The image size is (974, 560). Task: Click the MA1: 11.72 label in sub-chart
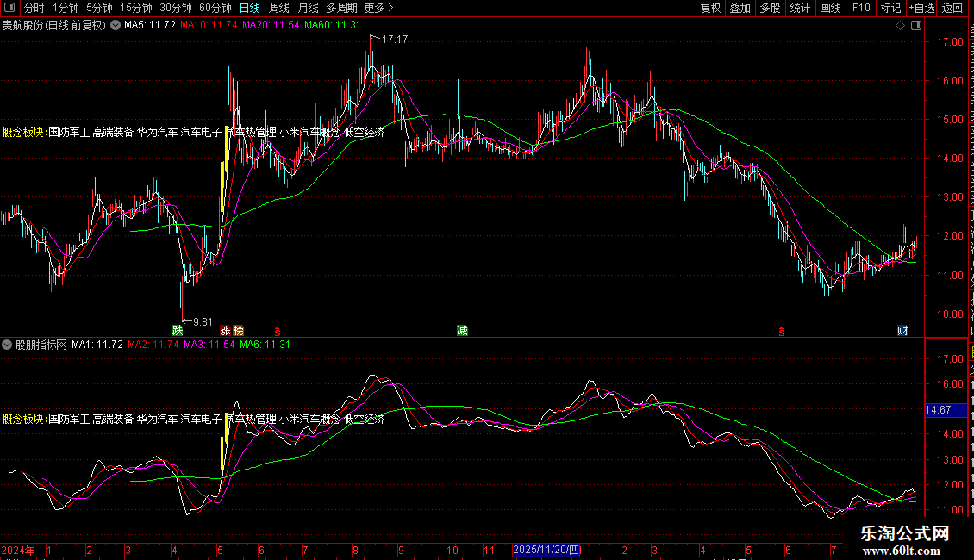click(97, 345)
